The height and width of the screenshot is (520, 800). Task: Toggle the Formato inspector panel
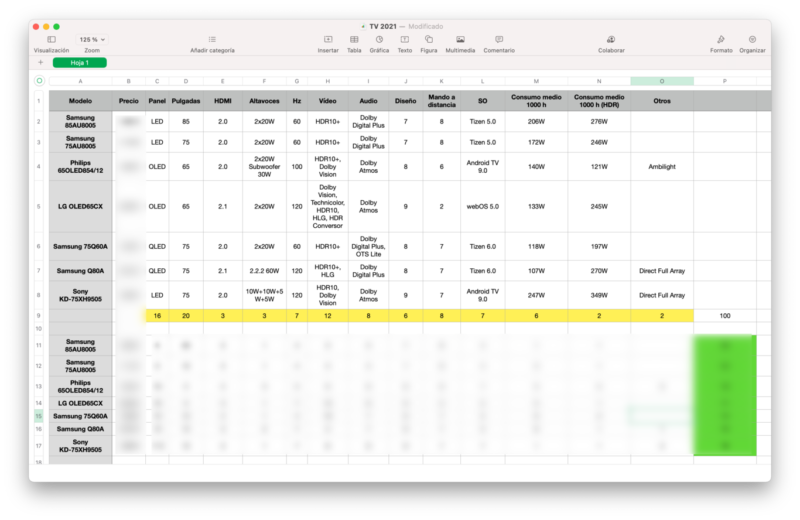tap(721, 40)
